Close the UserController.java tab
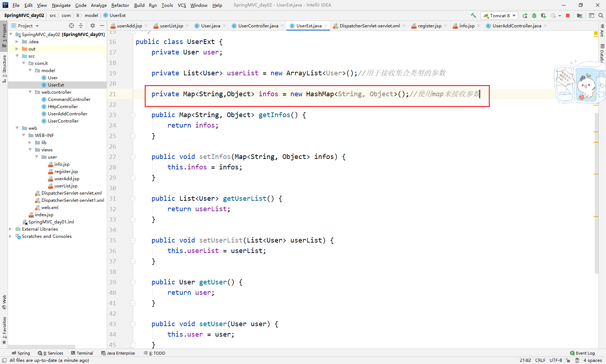The width and height of the screenshot is (606, 364). click(282, 26)
